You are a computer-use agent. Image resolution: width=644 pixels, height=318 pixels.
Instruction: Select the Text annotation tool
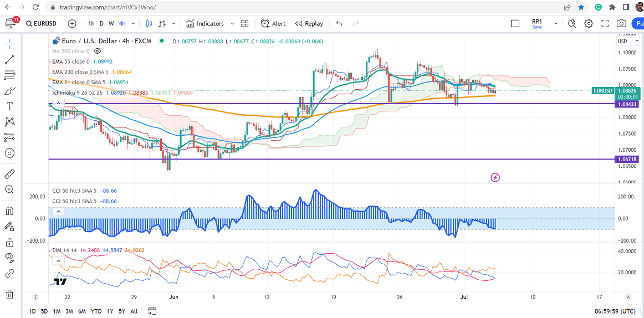[9, 106]
